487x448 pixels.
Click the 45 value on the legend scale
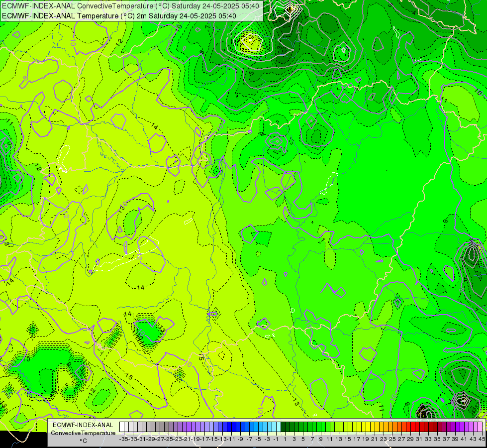[x=482, y=439]
